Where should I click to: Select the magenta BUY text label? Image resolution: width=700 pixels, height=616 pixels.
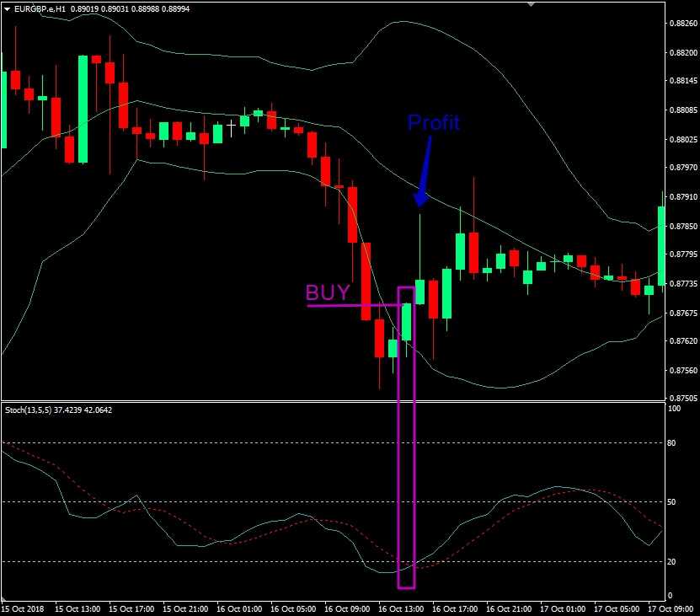tap(327, 292)
